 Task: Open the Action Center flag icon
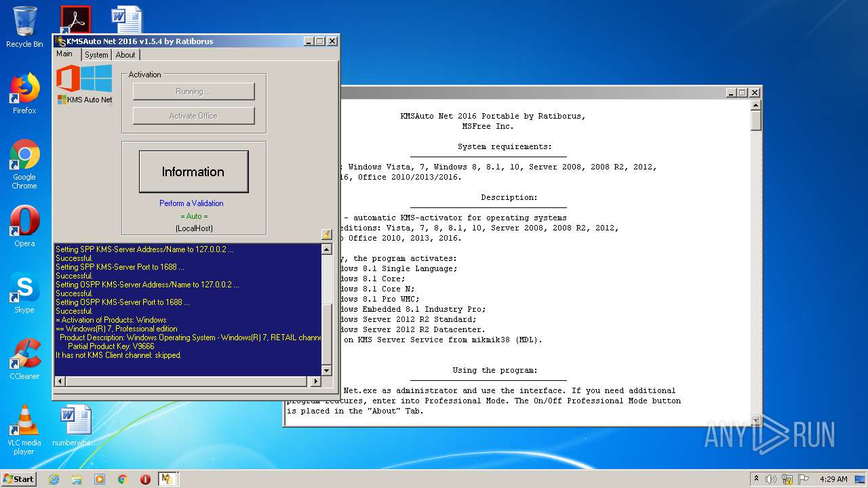point(804,479)
